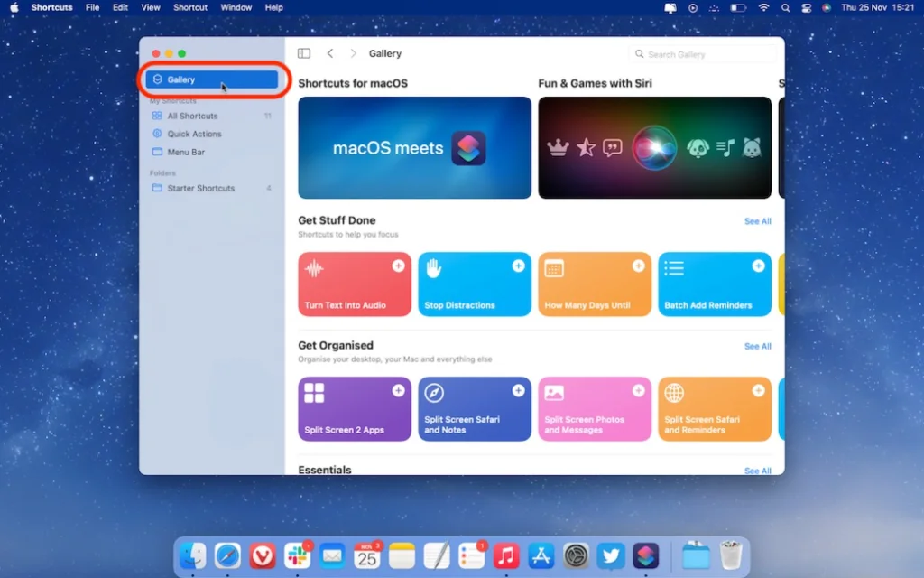Open Reminders app in the dock

471,555
